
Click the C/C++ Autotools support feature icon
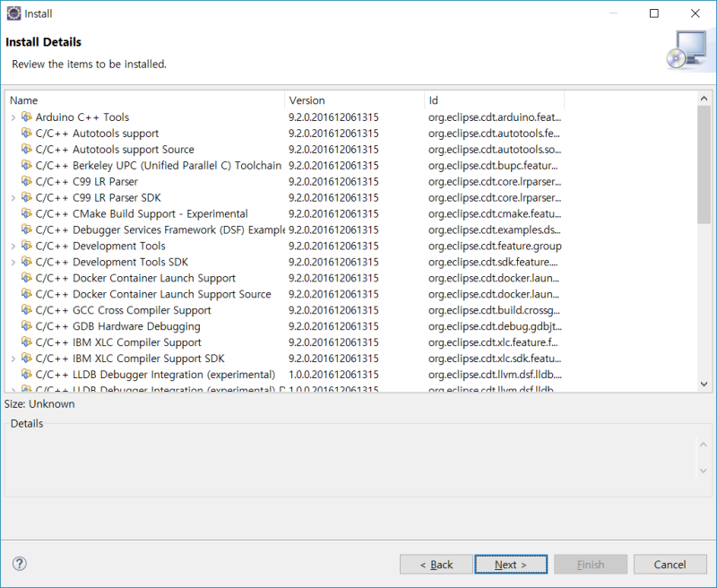(27, 133)
